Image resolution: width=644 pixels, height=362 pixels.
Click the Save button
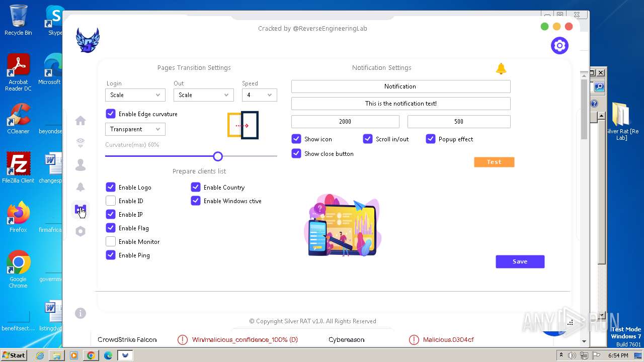pyautogui.click(x=520, y=261)
